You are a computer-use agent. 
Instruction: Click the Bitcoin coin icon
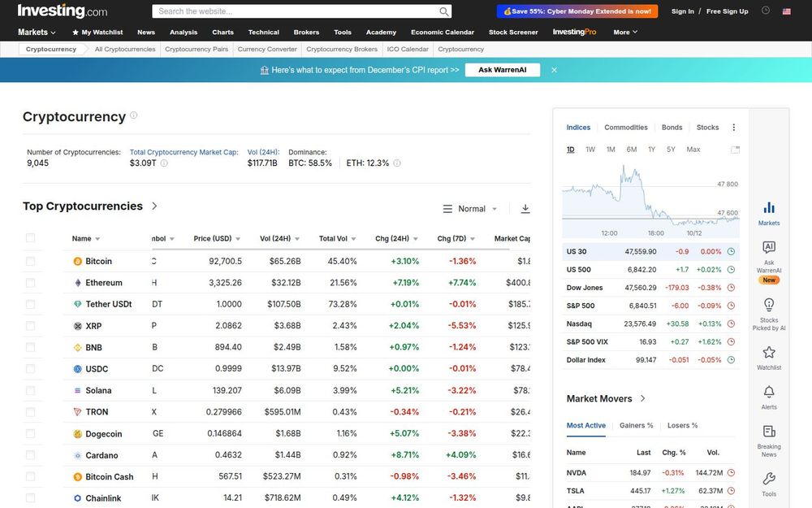coord(78,261)
